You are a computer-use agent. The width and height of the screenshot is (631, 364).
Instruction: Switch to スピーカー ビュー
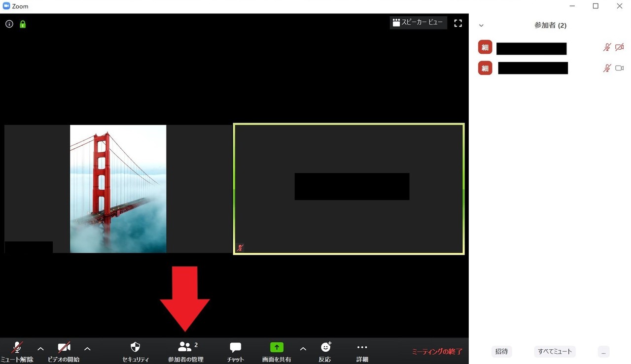(x=418, y=23)
